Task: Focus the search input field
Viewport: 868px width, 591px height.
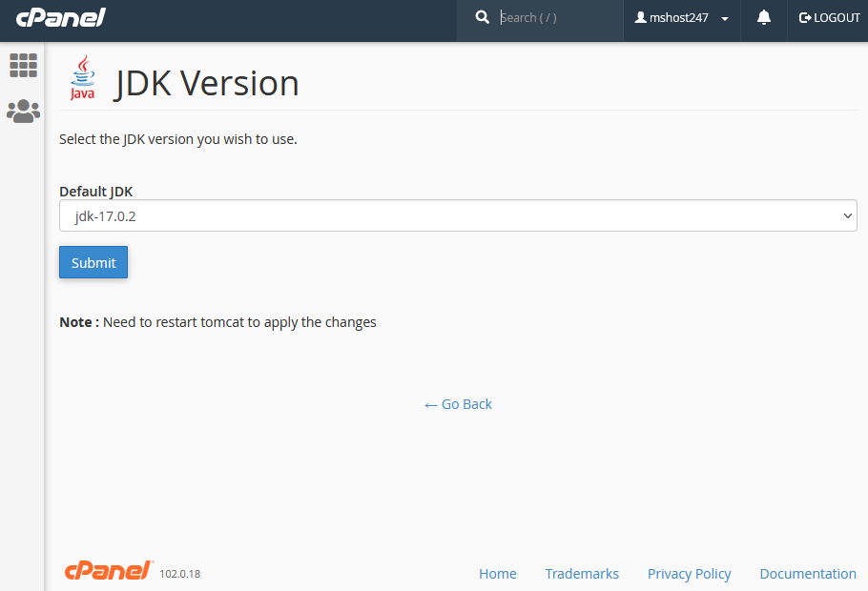Action: point(558,18)
